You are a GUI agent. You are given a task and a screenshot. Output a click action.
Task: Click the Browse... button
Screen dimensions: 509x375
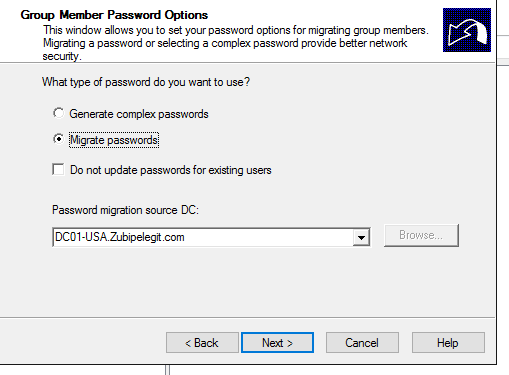click(x=421, y=235)
